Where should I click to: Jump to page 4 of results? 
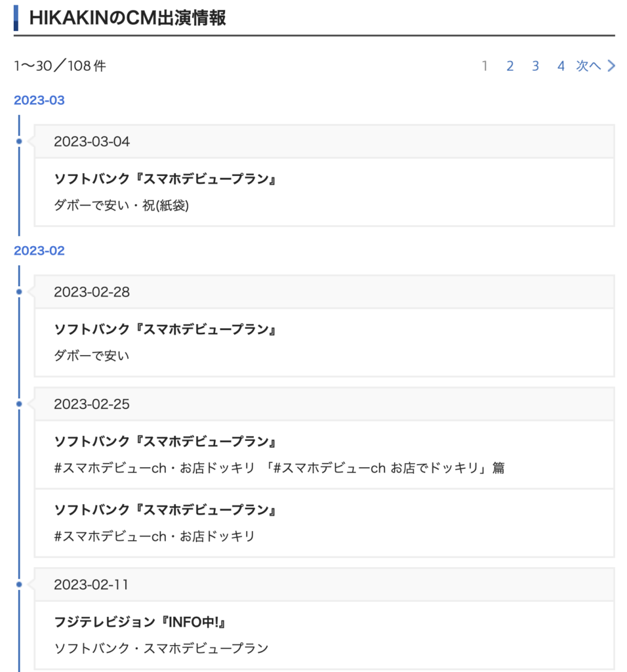[x=561, y=66]
